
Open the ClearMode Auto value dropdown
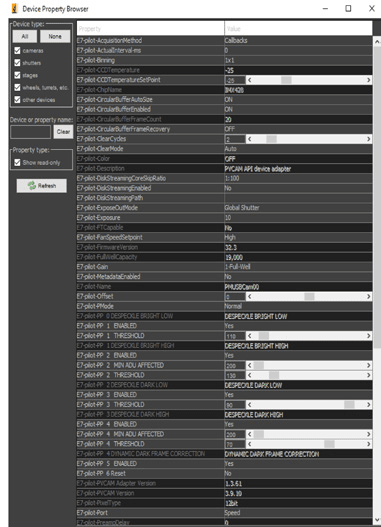point(298,149)
